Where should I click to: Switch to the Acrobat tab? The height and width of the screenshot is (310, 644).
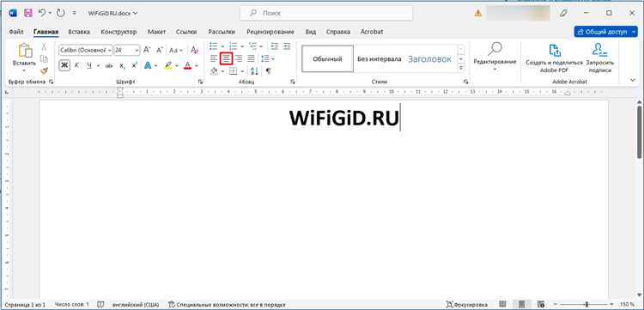pyautogui.click(x=372, y=32)
